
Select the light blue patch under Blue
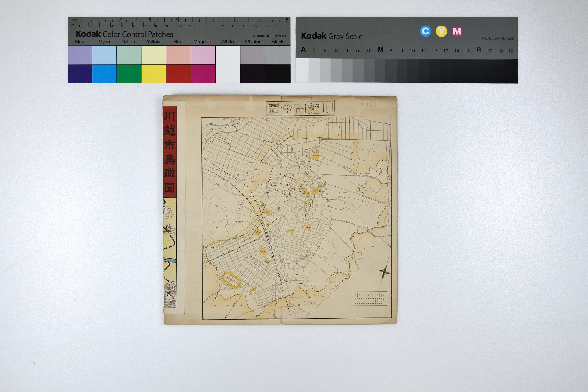pyautogui.click(x=80, y=55)
